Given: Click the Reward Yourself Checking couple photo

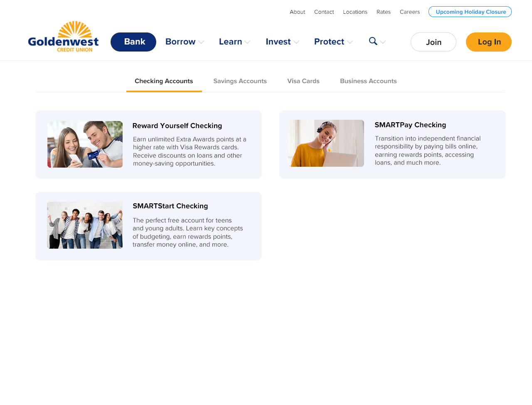Looking at the screenshot, I should pos(85,144).
